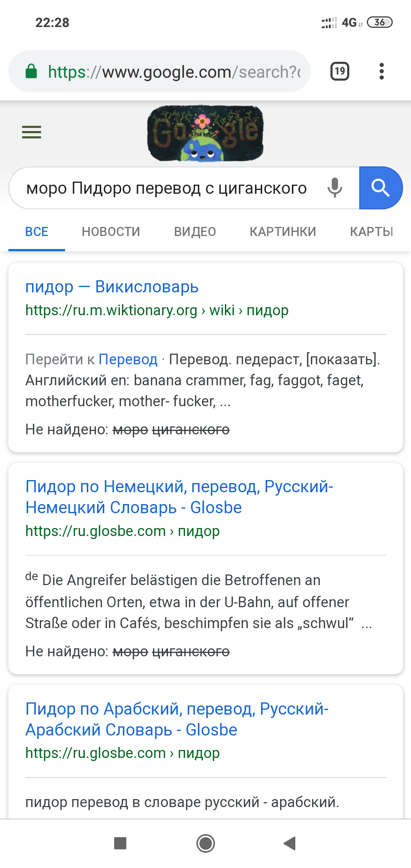Tap the address bar URL
Image resolution: width=411 pixels, height=868 pixels.
tap(171, 71)
